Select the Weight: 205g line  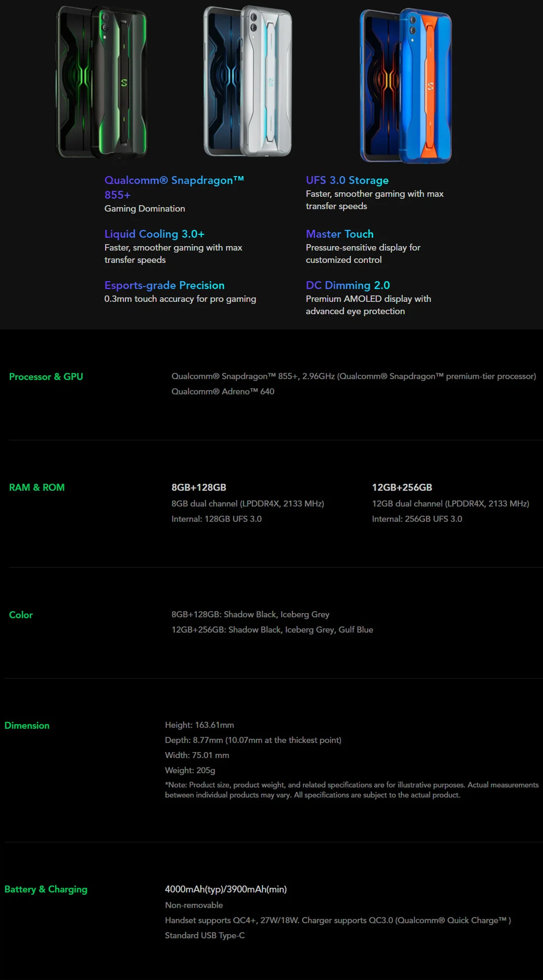coord(190,770)
